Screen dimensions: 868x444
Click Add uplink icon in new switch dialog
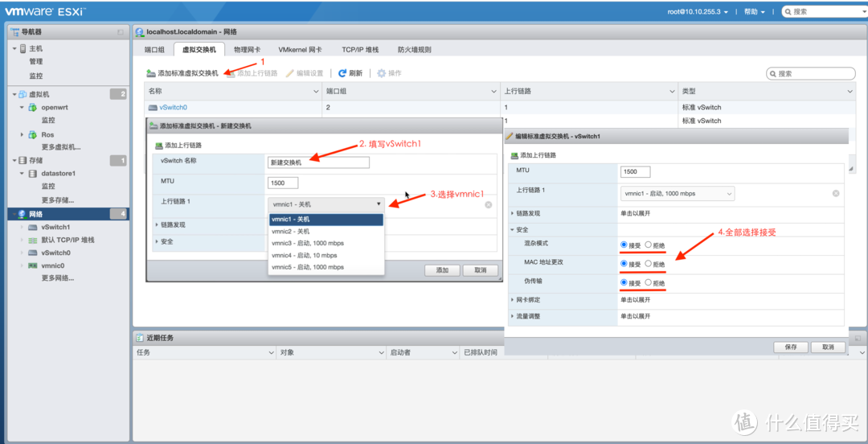159,146
